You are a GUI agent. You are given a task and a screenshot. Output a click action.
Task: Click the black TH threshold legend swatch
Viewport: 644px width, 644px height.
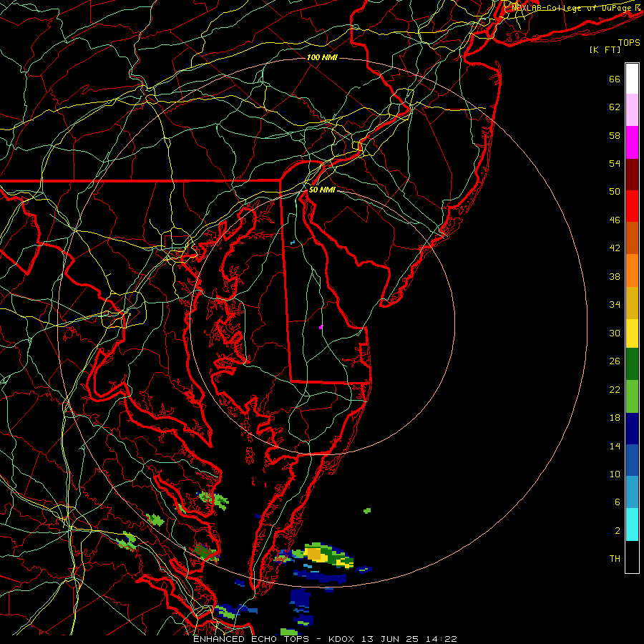point(632,557)
